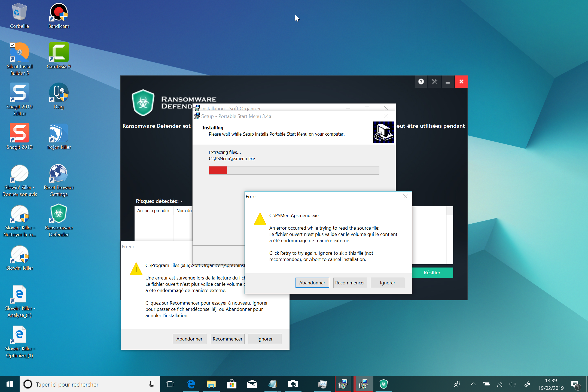Click the help question mark in Ransomware Defender
Image resolution: width=588 pixels, height=392 pixels.
(x=421, y=81)
